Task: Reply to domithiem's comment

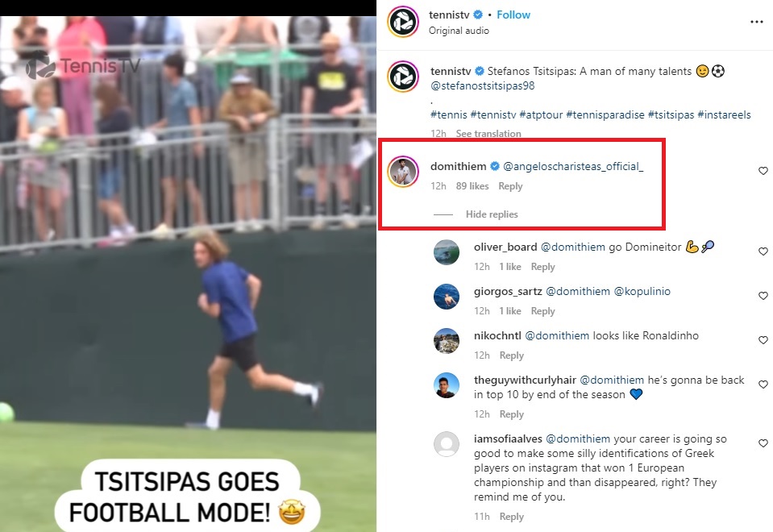Action: [x=510, y=186]
